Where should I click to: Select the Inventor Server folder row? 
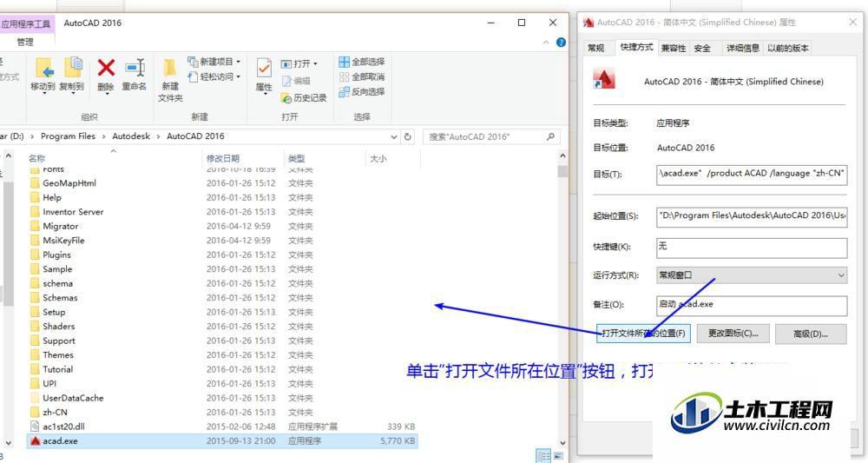pos(223,212)
